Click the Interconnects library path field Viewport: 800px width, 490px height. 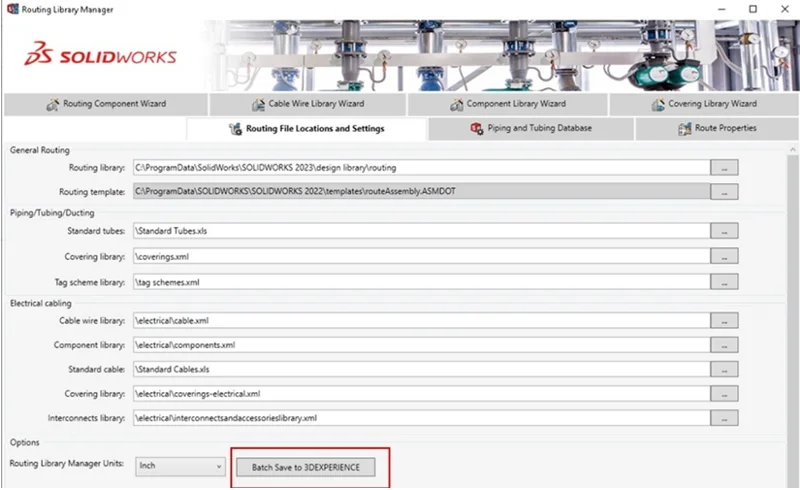coord(421,418)
